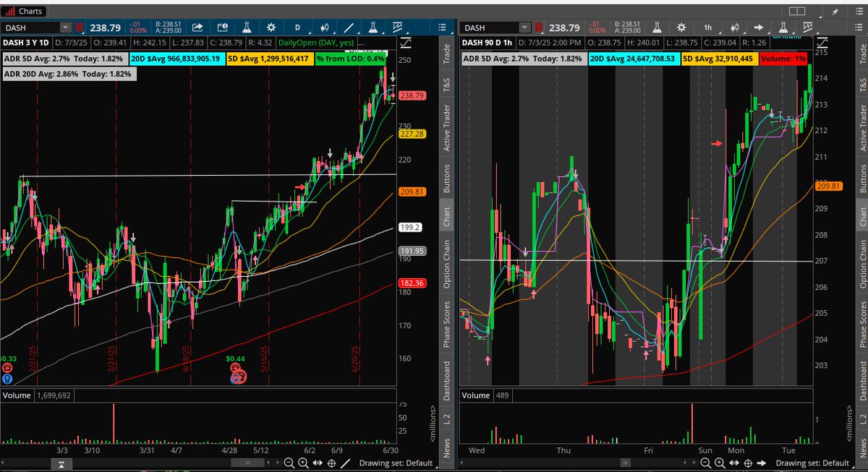Screen dimensions: 868x472
Task: Click right chart DASH symbol input field
Action: [489, 28]
